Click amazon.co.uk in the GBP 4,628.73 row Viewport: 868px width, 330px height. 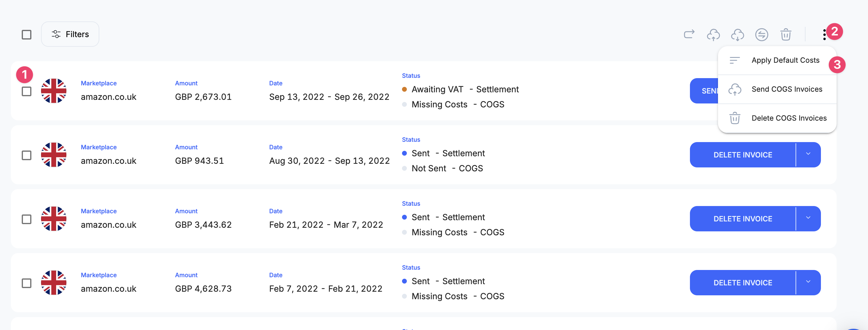click(109, 289)
